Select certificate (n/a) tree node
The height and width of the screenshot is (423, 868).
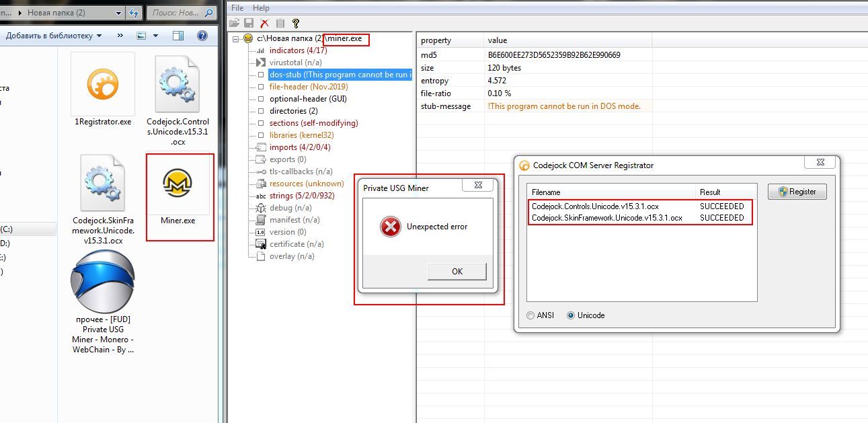(297, 244)
